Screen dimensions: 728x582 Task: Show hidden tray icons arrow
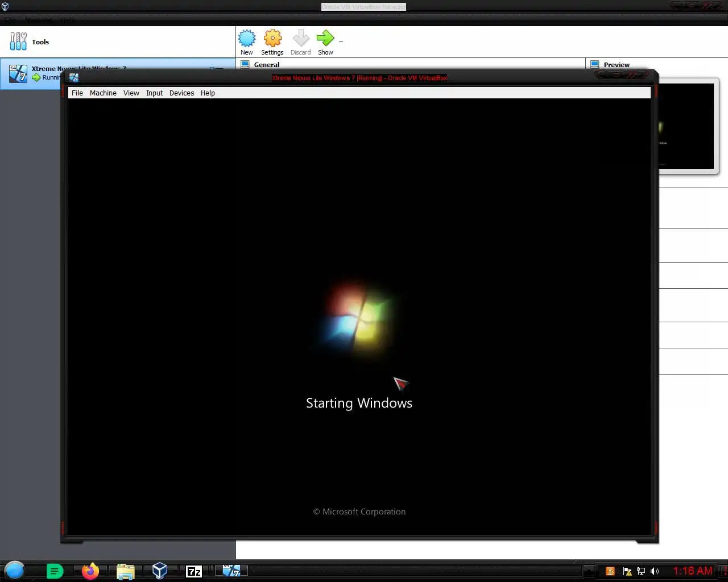(589, 571)
